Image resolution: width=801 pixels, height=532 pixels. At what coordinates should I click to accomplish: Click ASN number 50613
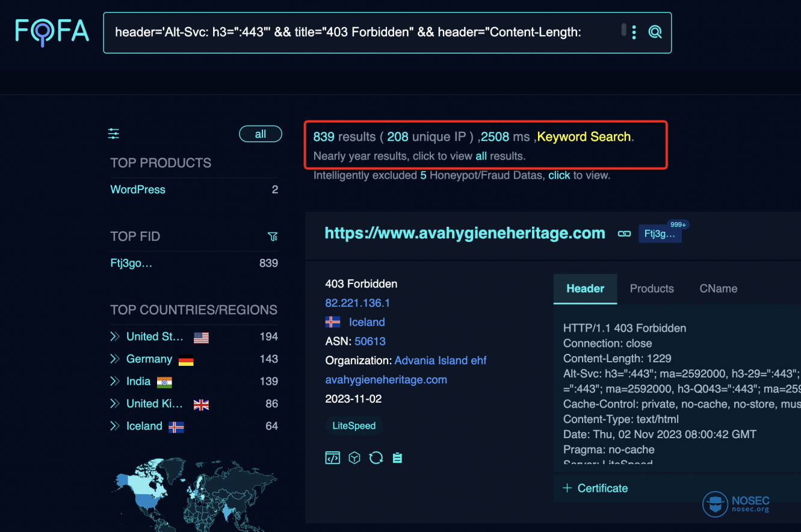[x=370, y=341]
